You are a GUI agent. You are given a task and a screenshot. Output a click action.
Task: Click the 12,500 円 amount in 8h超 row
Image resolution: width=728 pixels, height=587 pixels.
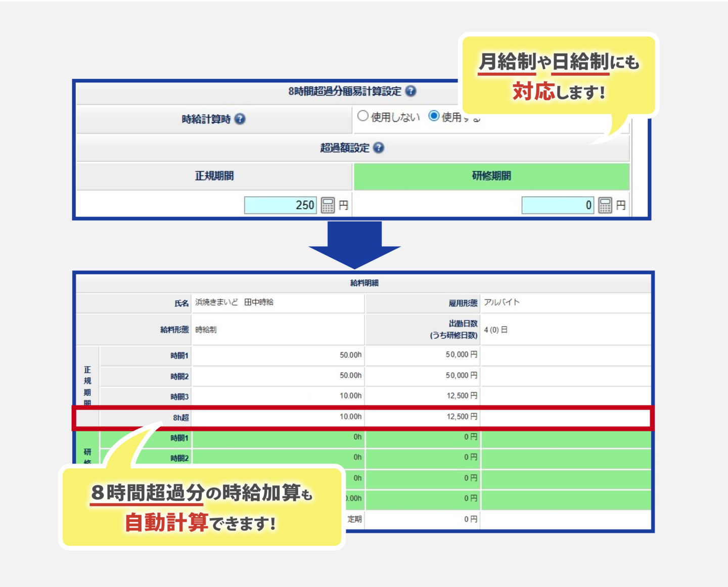pos(461,417)
